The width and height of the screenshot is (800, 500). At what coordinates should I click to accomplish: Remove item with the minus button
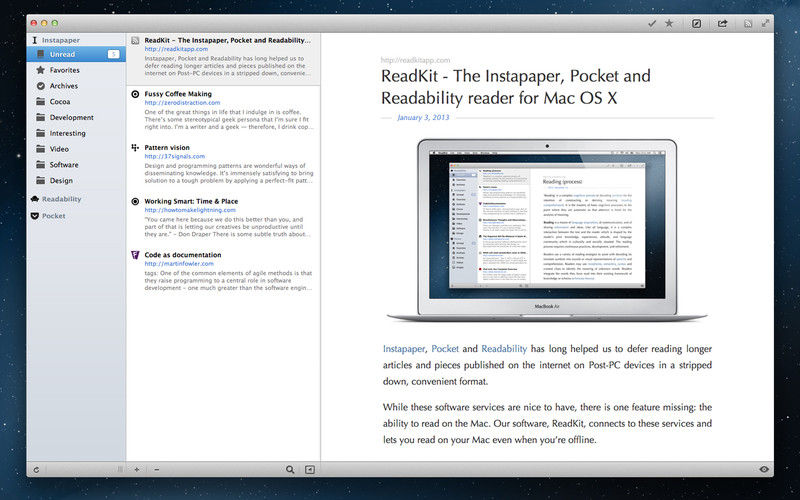157,469
